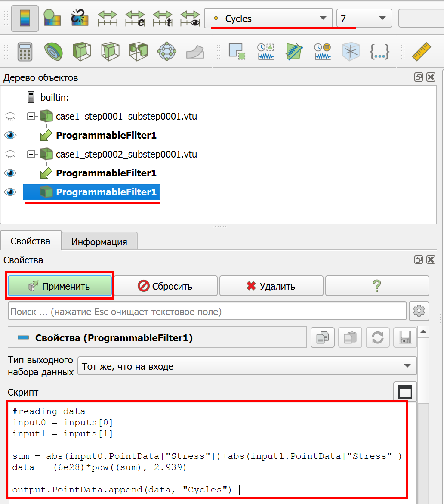Open the component dropdown showing 7

(364, 19)
